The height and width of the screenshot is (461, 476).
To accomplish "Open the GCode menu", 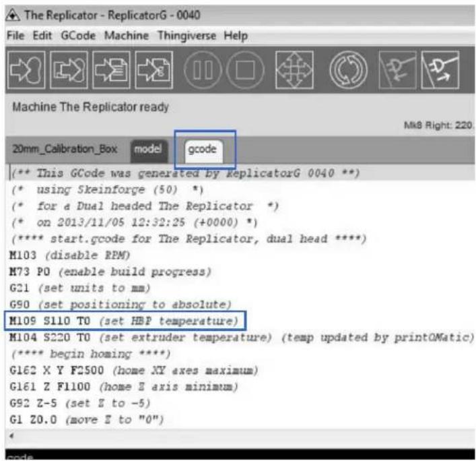I will click(x=78, y=36).
